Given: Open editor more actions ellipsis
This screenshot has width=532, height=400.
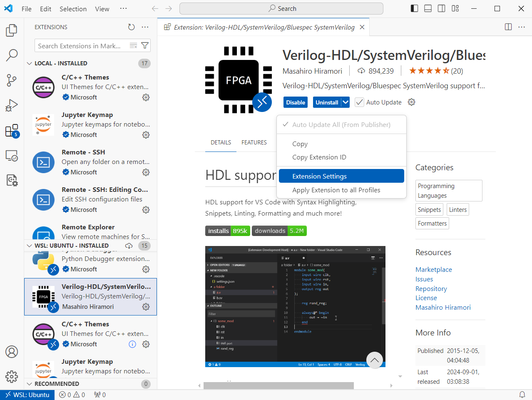Looking at the screenshot, I should coord(522,27).
